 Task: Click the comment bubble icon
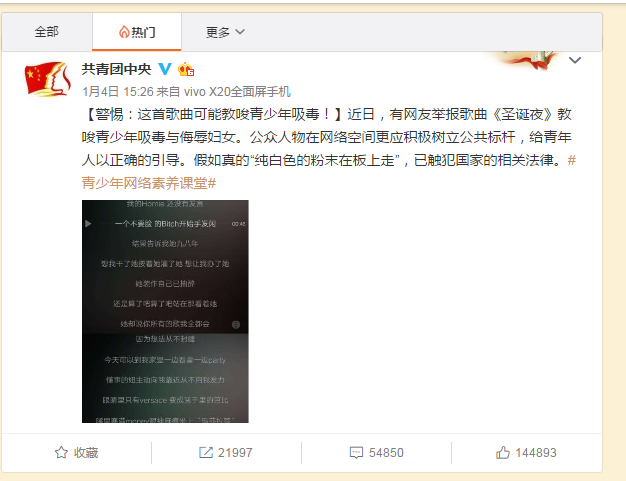(356, 453)
